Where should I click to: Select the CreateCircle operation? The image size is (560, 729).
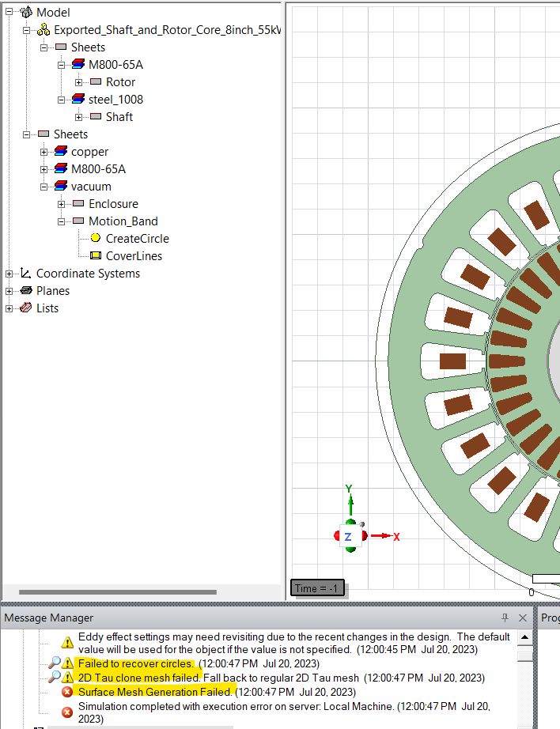(137, 239)
